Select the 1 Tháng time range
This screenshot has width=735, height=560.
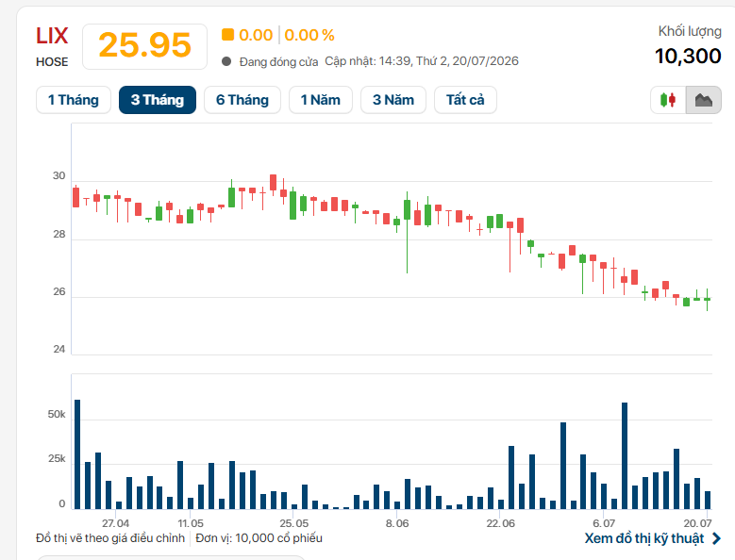pos(74,100)
